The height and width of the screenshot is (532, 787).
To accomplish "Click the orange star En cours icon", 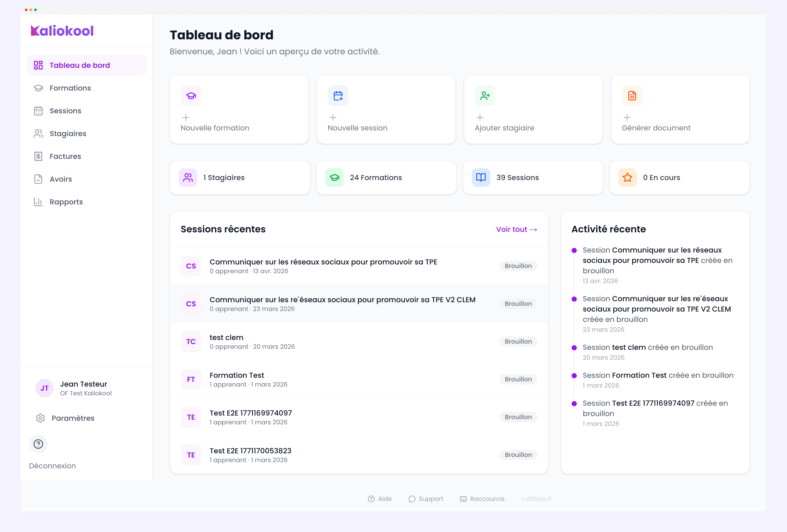I will (627, 177).
